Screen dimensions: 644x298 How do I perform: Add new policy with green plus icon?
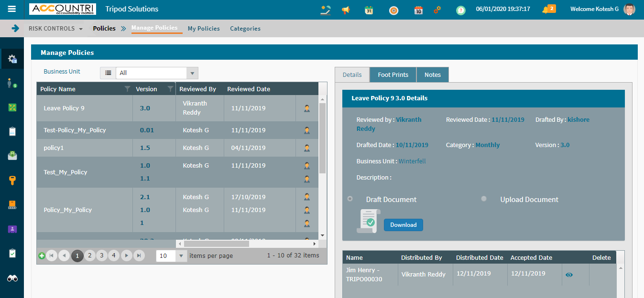(42, 256)
